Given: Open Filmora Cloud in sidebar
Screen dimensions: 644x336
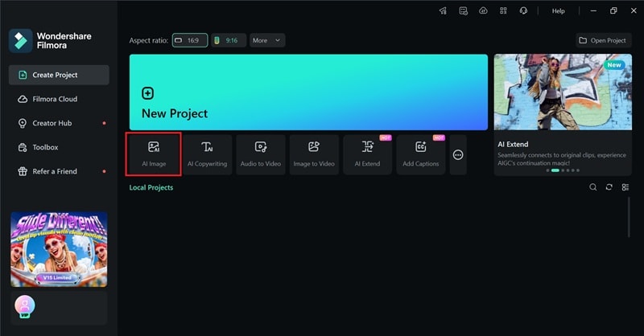Looking at the screenshot, I should point(59,100).
